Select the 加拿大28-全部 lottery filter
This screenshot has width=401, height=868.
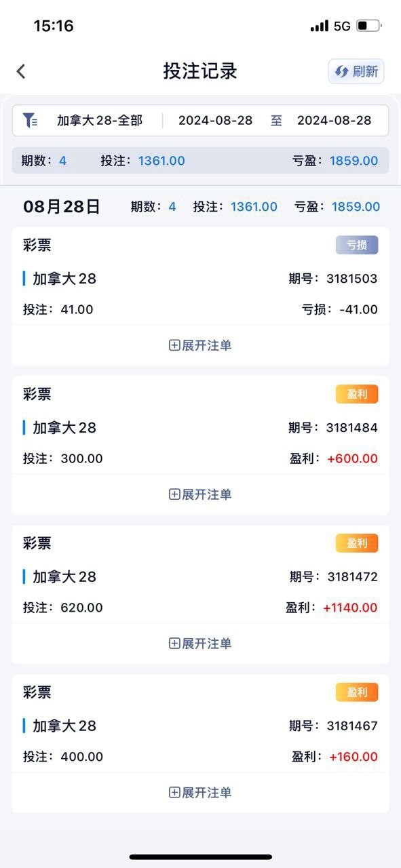point(100,121)
